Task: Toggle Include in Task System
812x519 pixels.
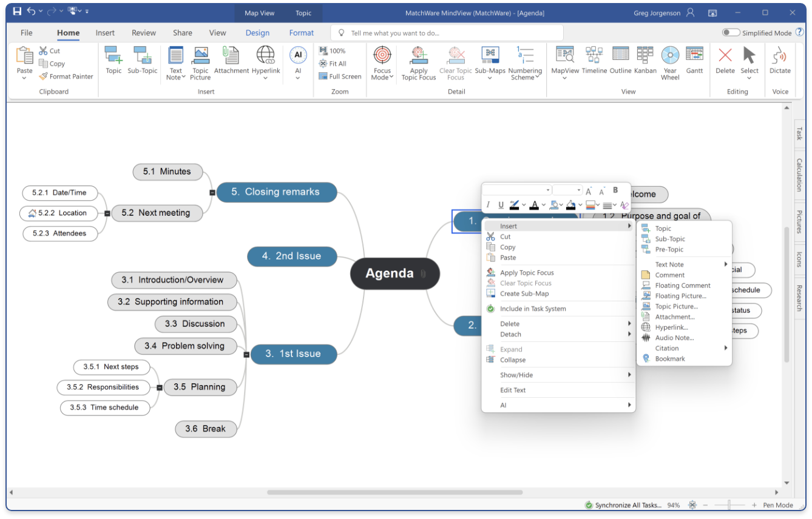Action: [x=533, y=309]
